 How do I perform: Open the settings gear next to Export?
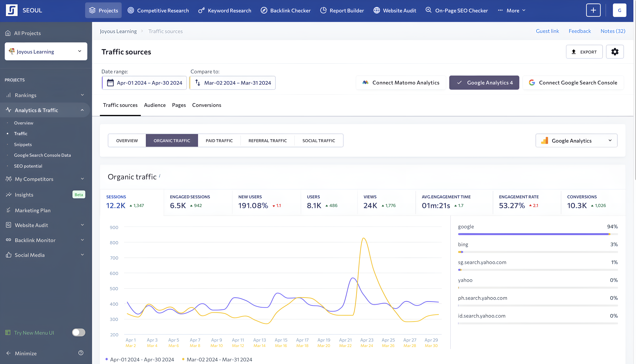coord(615,52)
